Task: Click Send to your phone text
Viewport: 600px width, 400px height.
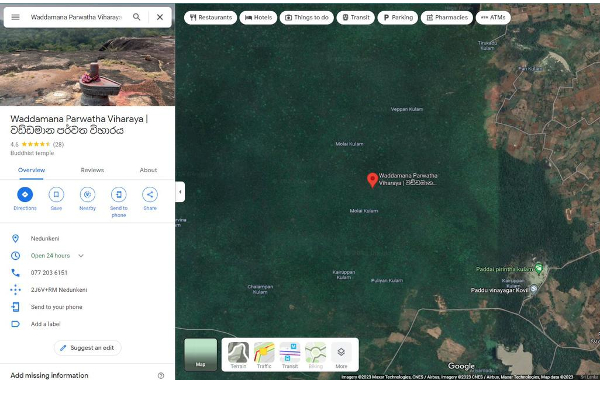Action: click(x=57, y=307)
